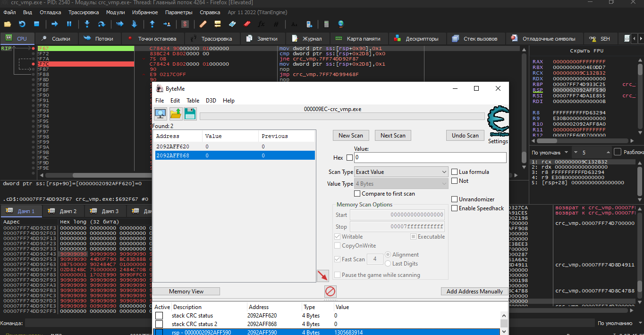This screenshot has width=644, height=335.
Task: Click the Undo Scan button
Action: [465, 136]
